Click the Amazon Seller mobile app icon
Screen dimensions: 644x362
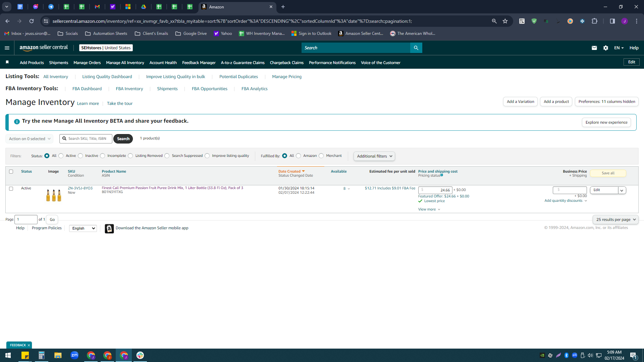[x=109, y=229]
